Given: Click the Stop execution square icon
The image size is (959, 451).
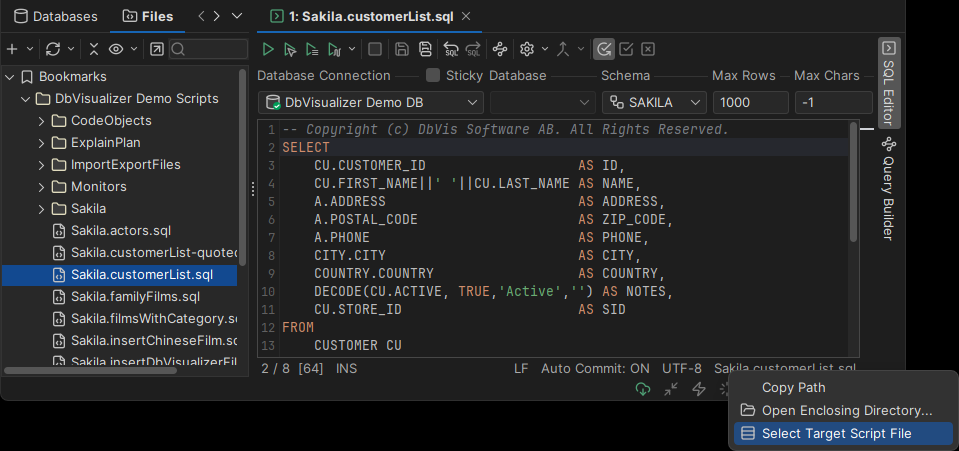Looking at the screenshot, I should pyautogui.click(x=375, y=49).
